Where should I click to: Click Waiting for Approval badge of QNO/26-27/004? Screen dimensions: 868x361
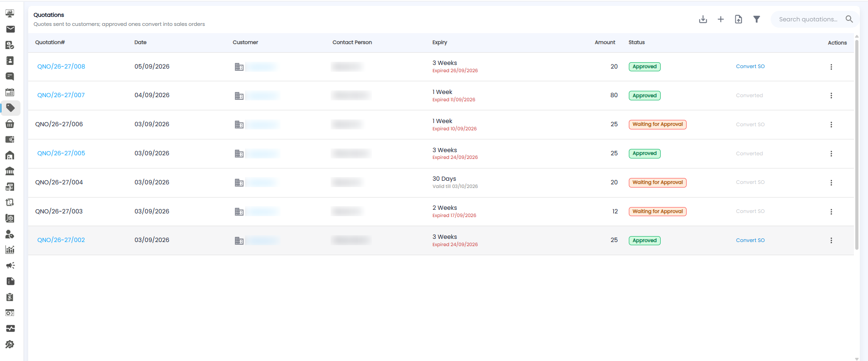[657, 183]
